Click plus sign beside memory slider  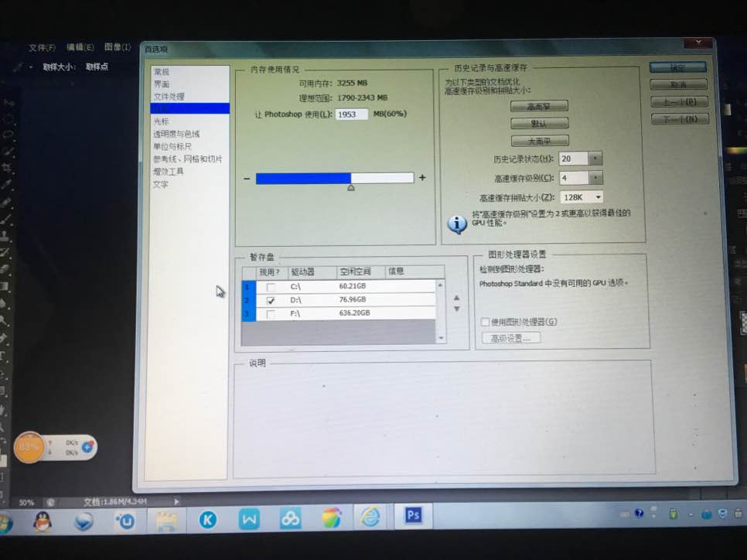pos(422,177)
